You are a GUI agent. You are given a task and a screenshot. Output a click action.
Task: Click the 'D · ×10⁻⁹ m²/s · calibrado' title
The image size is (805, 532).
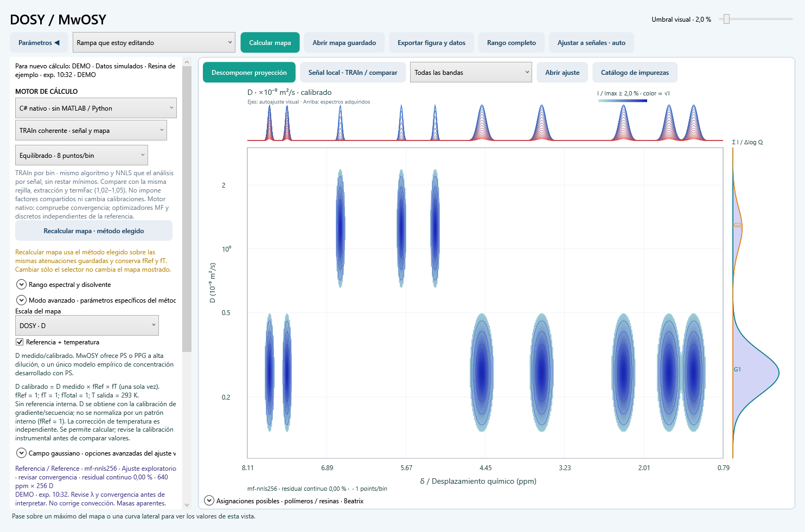290,92
